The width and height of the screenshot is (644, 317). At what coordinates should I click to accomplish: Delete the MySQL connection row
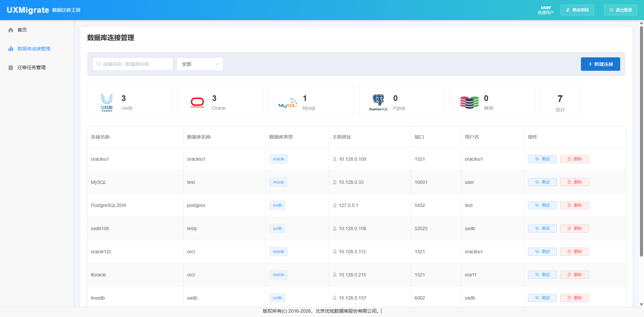[574, 182]
